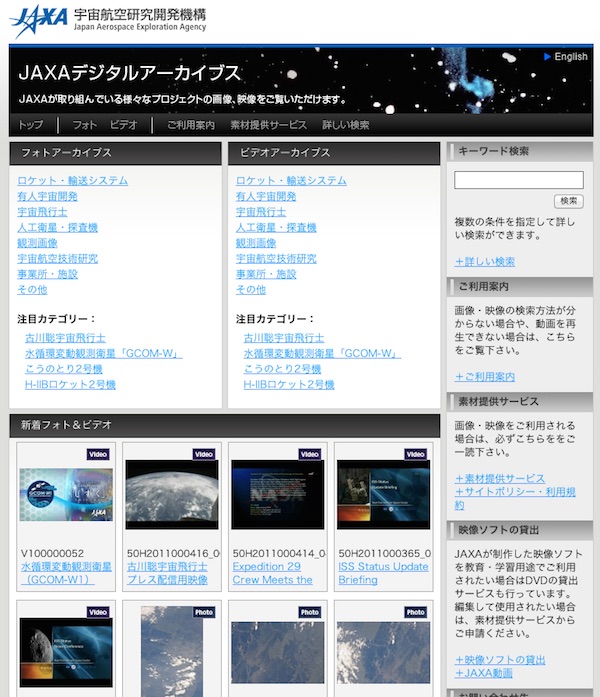Image resolution: width=600 pixels, height=697 pixels.
Task: Open +サイトポリシー・利用規約 link
Action: pos(515,498)
